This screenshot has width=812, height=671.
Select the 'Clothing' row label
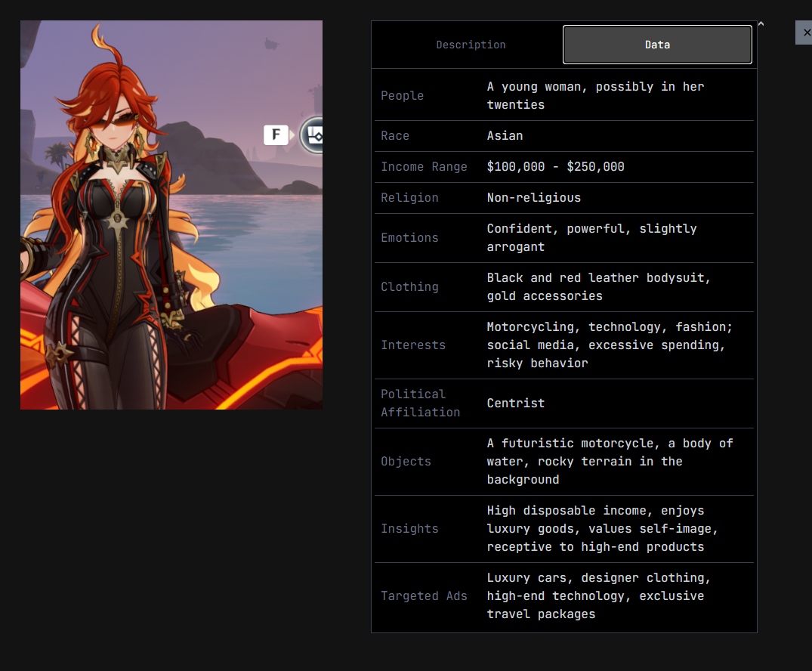[409, 287]
